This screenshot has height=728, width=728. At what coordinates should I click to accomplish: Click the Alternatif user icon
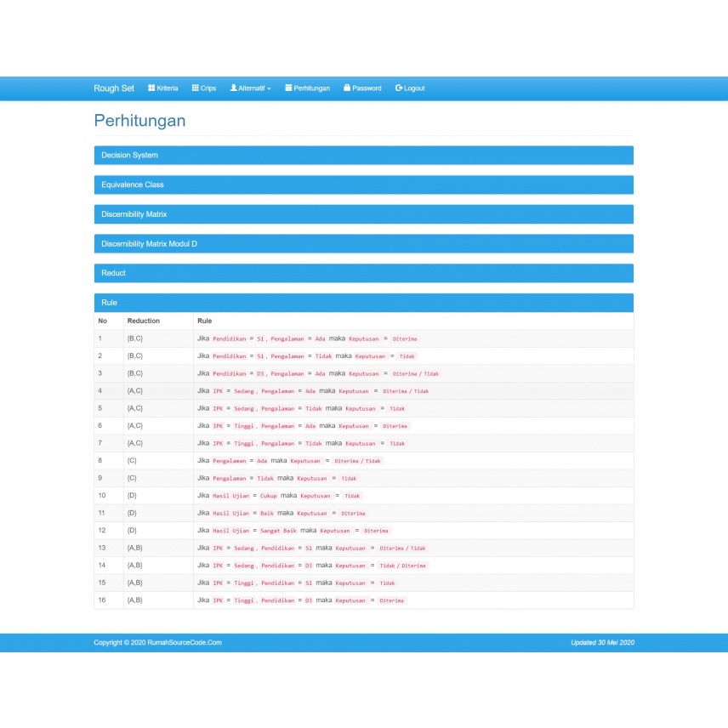234,88
